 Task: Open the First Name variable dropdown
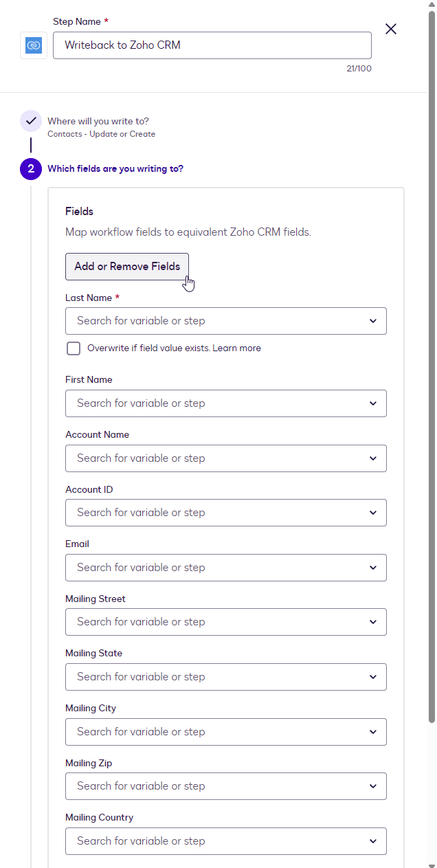(x=225, y=403)
